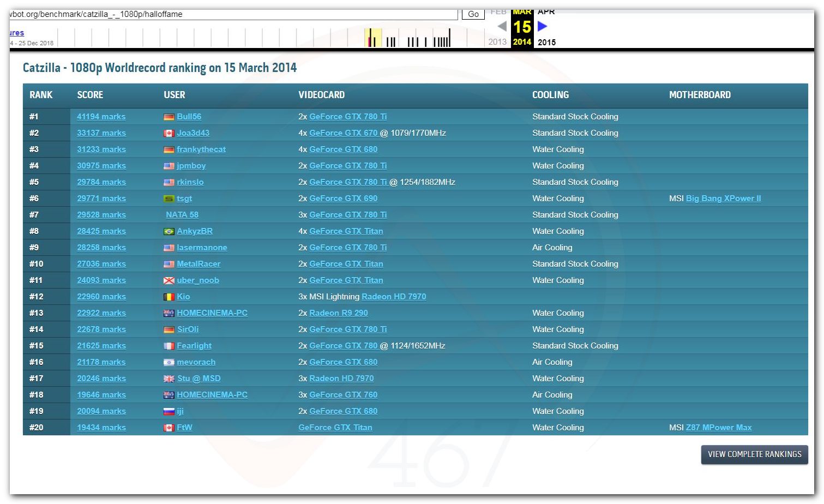
Task: Visit the uber_noob profile link
Action: click(198, 280)
